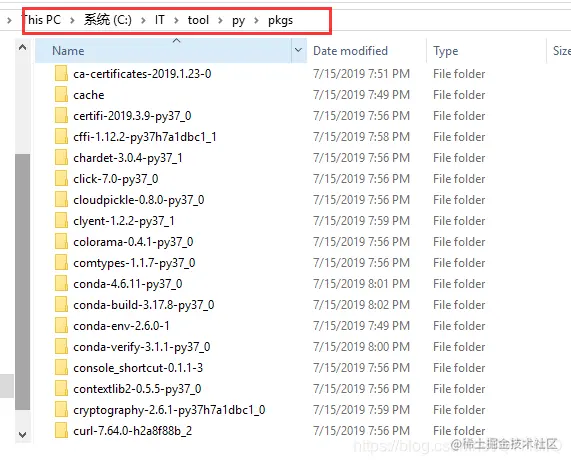This screenshot has width=571, height=464.
Task: Select the clyent-1.2.2-py37_1 folder icon
Action: pyautogui.click(x=61, y=221)
